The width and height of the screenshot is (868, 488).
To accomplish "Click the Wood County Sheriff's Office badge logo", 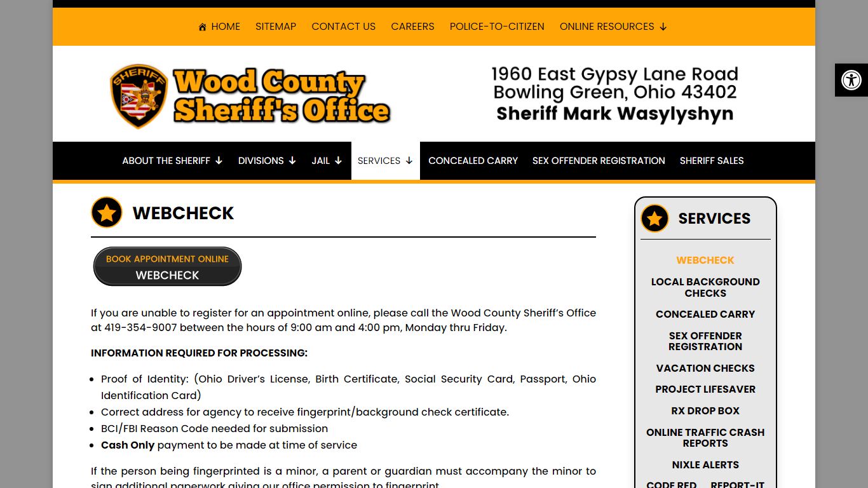I will point(139,96).
